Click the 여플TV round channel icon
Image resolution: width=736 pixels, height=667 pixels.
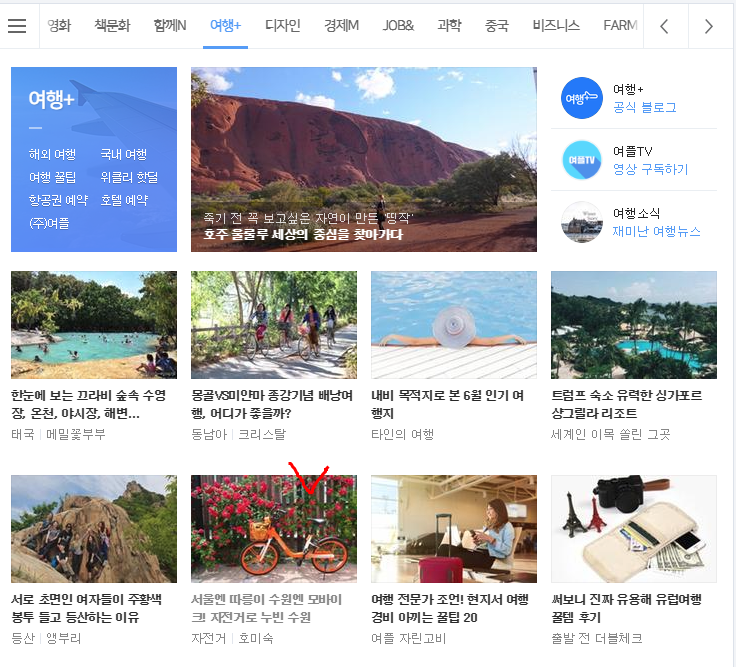[x=582, y=160]
